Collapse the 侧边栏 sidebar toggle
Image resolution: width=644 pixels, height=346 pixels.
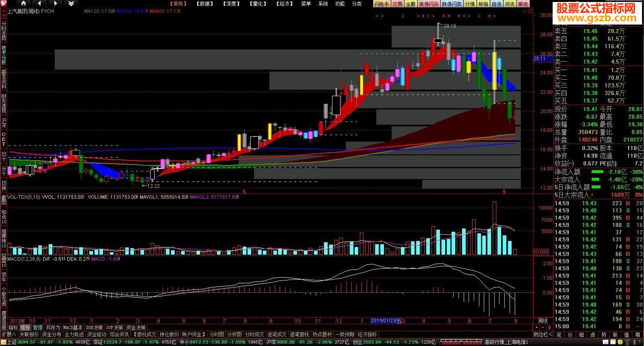point(543,334)
